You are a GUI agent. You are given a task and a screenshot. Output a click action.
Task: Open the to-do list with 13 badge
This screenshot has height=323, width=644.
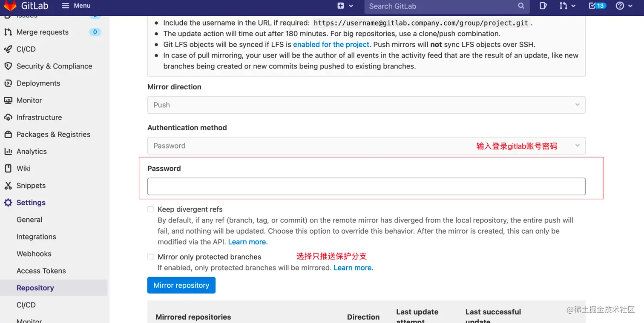[597, 6]
